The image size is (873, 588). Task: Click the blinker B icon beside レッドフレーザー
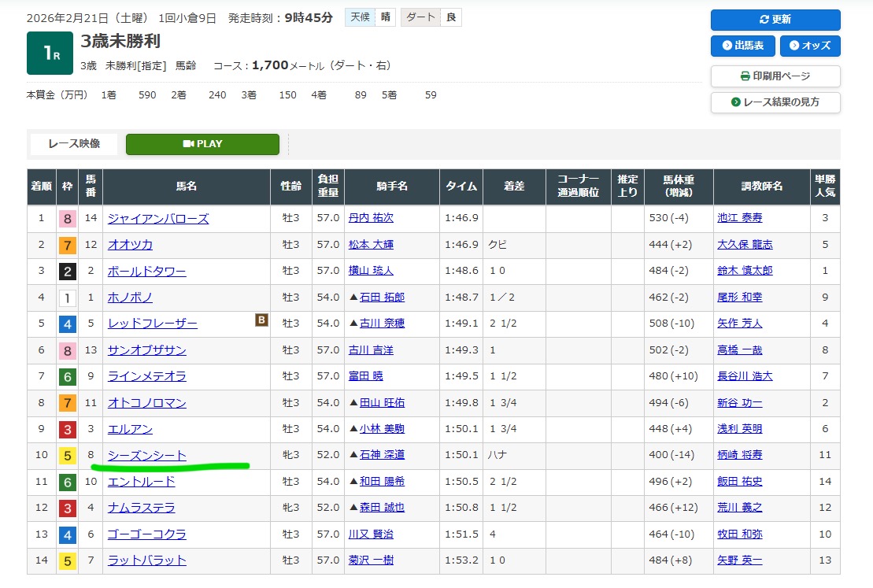pos(261,320)
